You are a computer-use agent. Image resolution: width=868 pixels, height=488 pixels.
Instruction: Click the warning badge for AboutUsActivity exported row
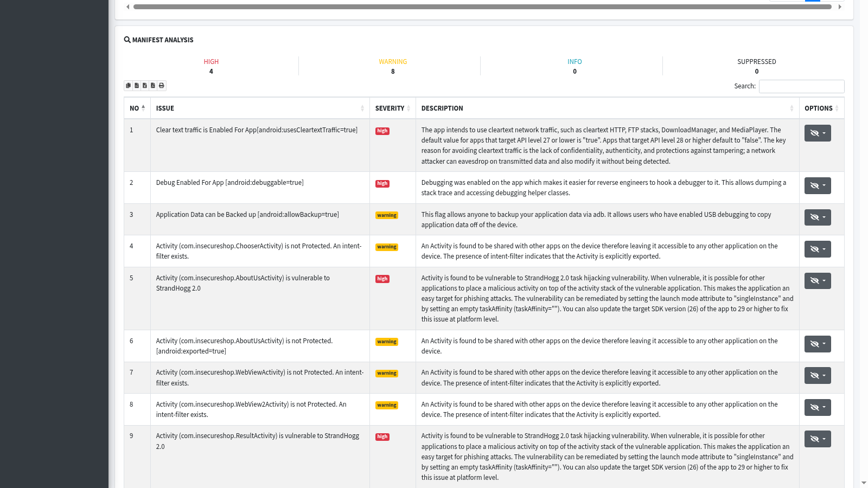coord(387,342)
